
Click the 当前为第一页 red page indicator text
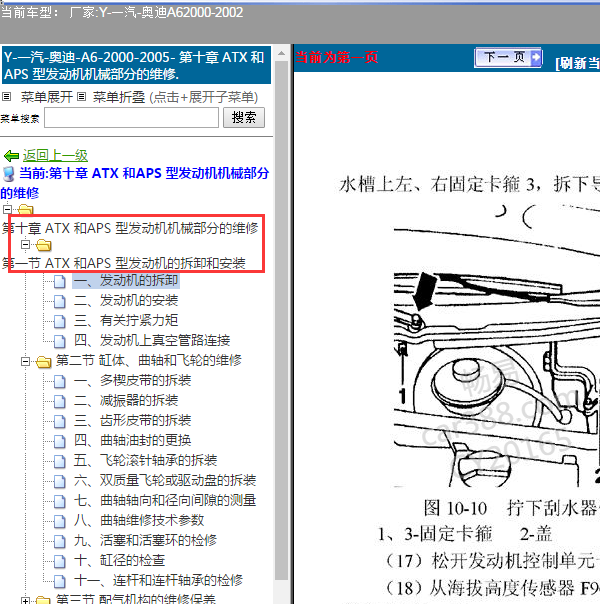point(337,57)
